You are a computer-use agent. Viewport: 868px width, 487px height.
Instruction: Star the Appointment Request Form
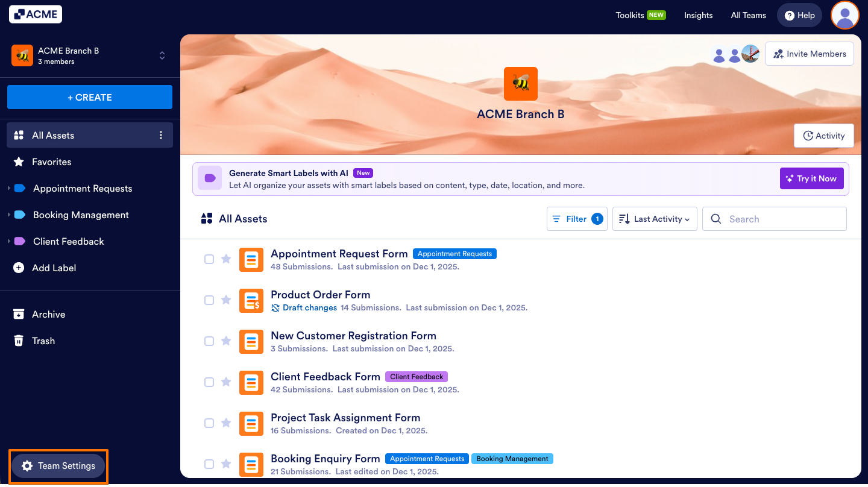tap(226, 259)
